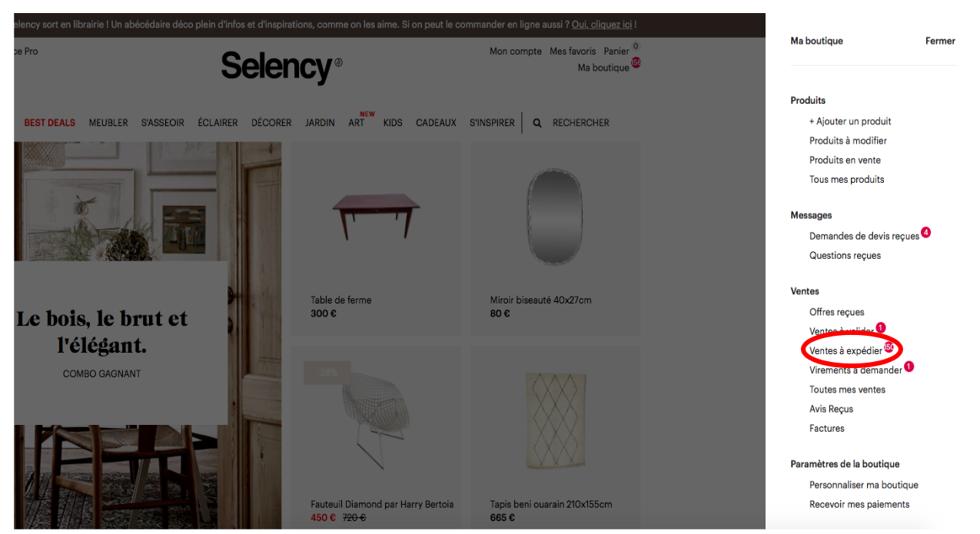View Factures in the sidebar

coord(826,429)
